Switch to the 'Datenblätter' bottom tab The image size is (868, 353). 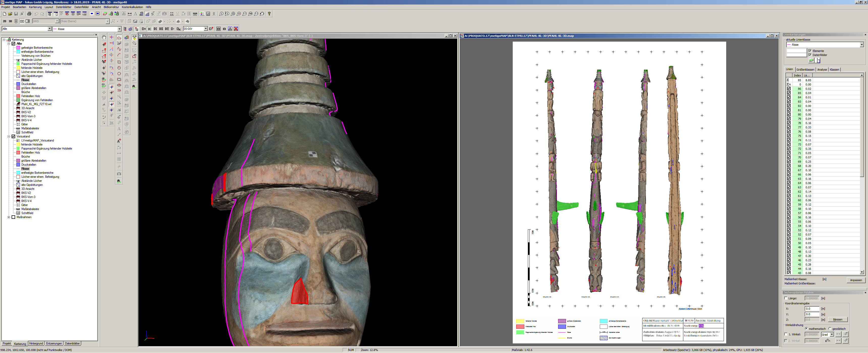tap(72, 344)
